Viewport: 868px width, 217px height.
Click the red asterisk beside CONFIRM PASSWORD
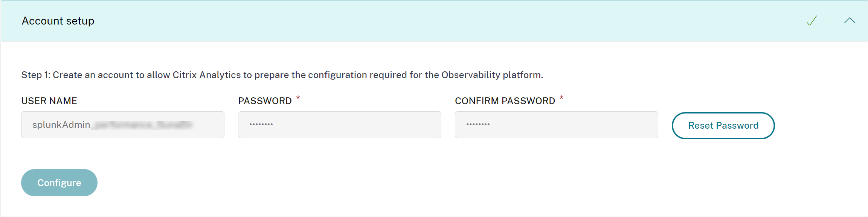coord(561,98)
